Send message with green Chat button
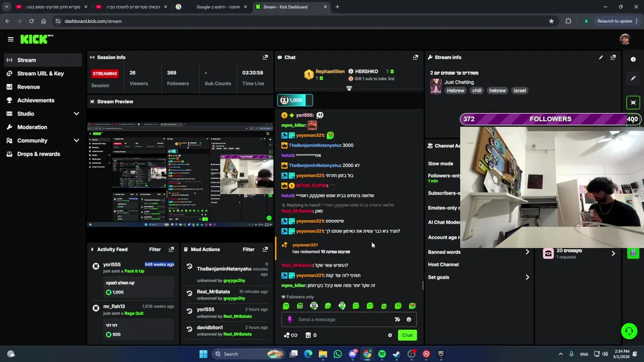This screenshot has height=362, width=644. (407, 335)
